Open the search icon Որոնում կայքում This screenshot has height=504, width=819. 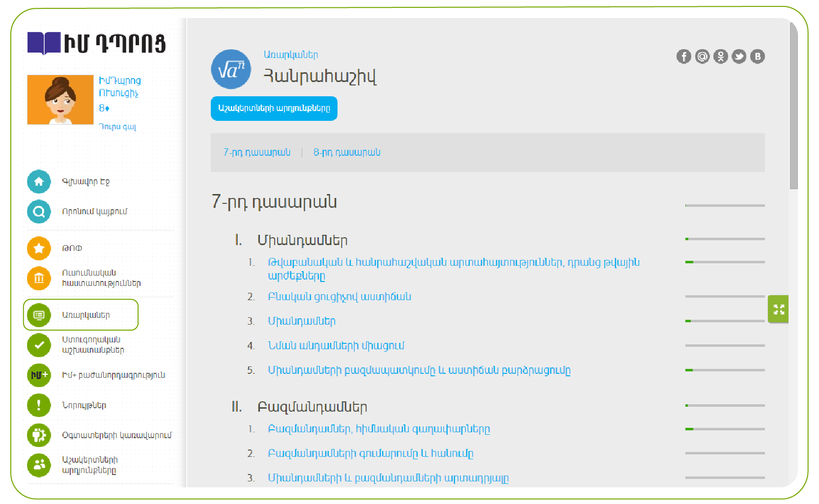39,212
